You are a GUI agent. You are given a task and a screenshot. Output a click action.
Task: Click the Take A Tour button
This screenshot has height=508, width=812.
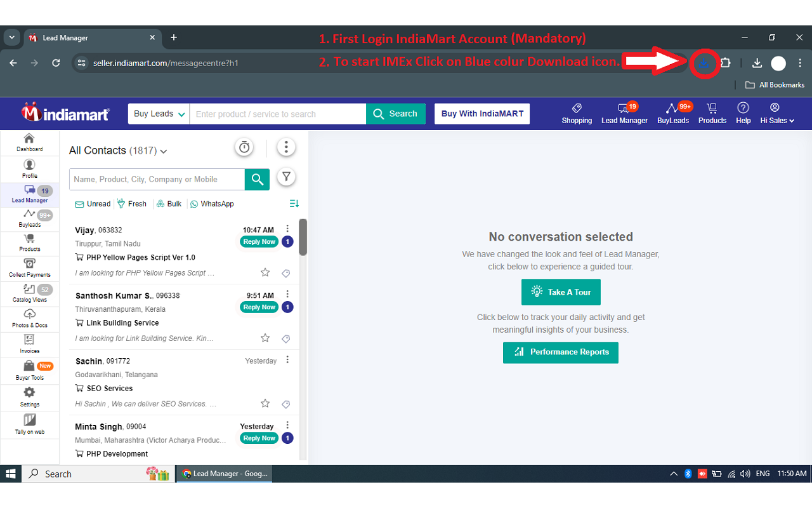point(561,292)
